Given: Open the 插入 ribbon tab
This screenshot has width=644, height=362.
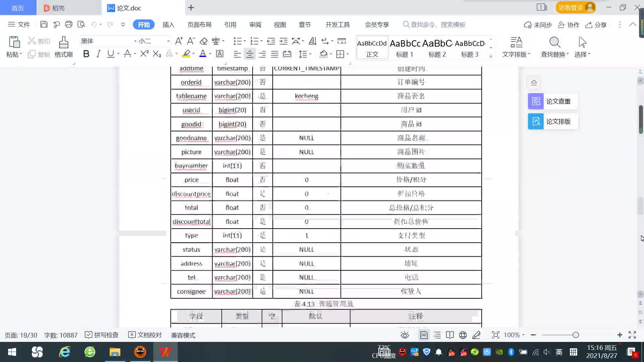Looking at the screenshot, I should coord(168,24).
